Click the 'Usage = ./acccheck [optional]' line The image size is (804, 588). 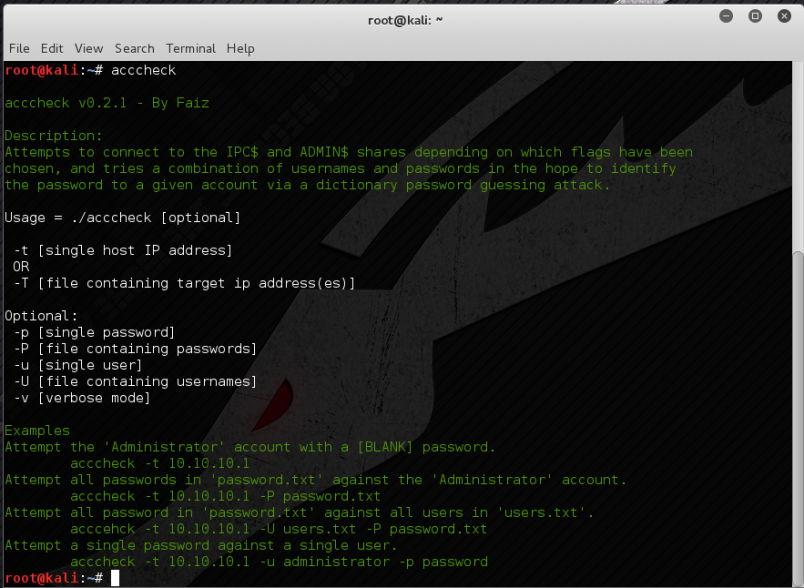click(123, 218)
